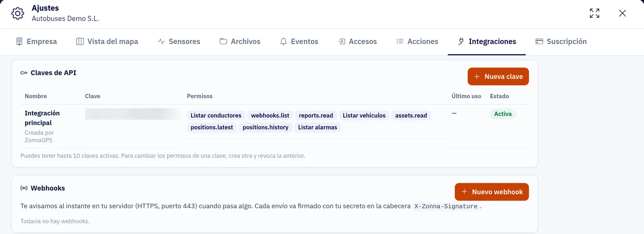Click the Autobuses Demo S.L. company name

tap(65, 18)
